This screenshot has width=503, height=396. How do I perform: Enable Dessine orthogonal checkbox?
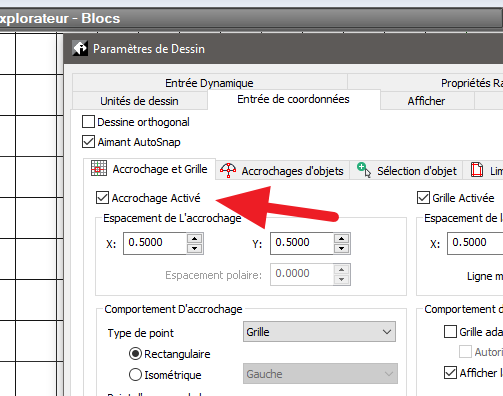coord(88,122)
